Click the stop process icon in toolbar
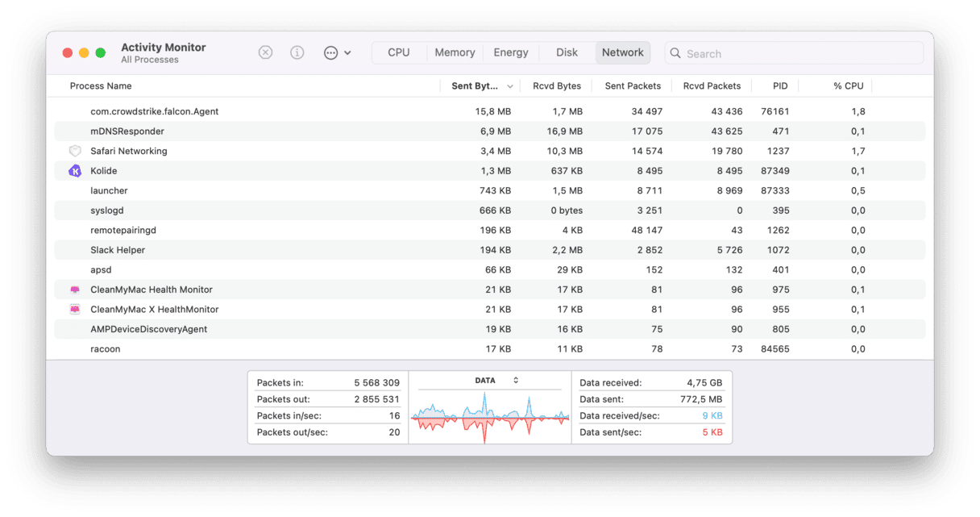The width and height of the screenshot is (980, 517). pos(265,52)
